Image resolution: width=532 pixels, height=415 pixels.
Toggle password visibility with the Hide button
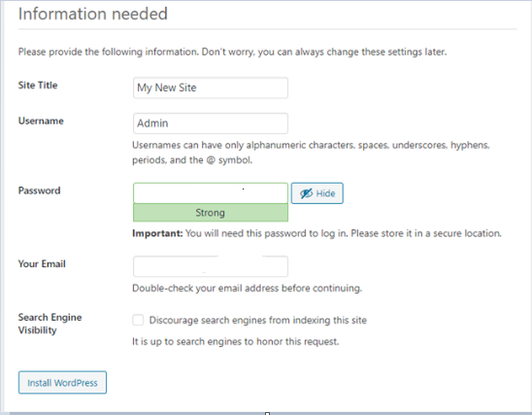point(316,193)
